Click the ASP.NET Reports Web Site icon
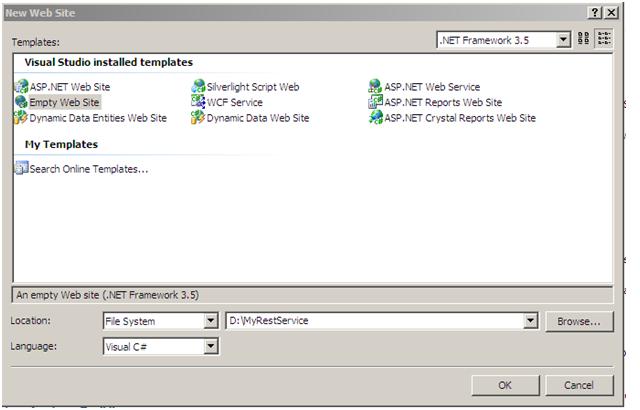The width and height of the screenshot is (640, 410). click(375, 102)
